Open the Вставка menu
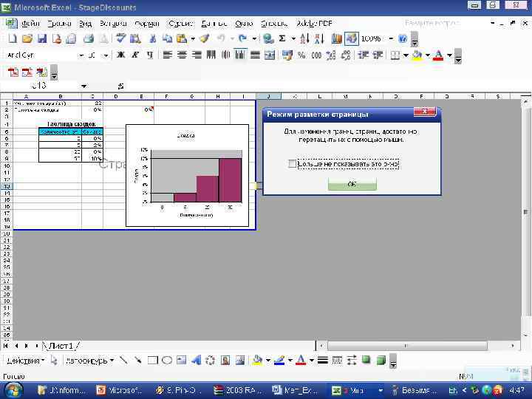 pyautogui.click(x=113, y=24)
